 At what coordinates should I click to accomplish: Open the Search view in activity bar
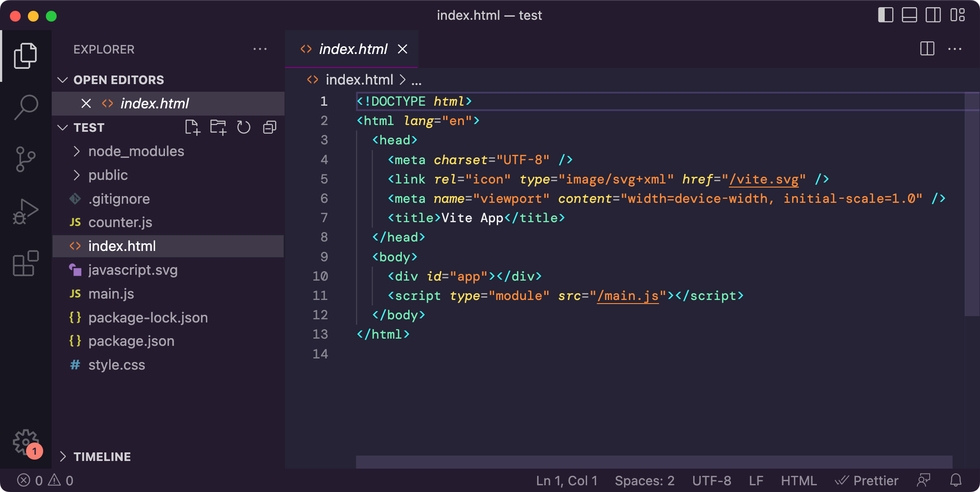(26, 107)
